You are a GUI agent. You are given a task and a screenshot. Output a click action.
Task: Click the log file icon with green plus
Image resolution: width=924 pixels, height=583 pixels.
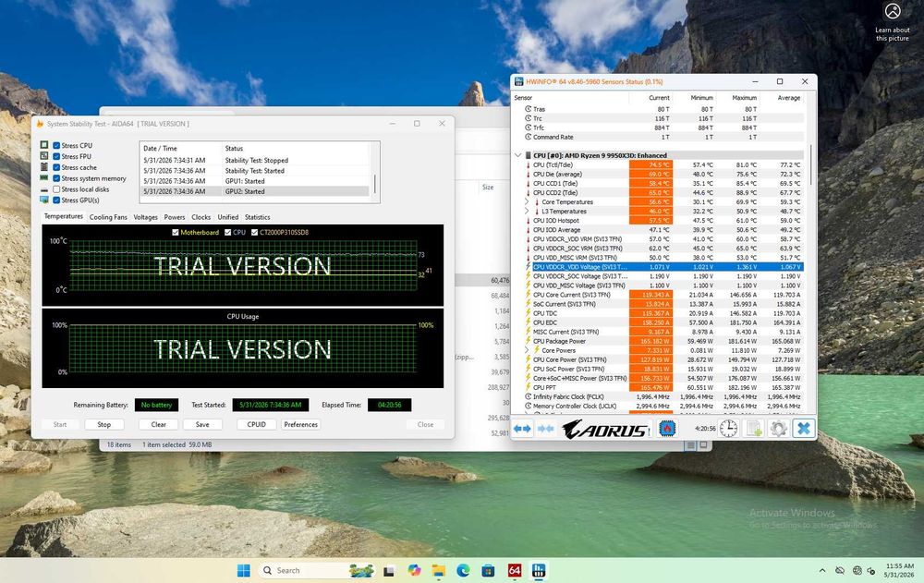point(754,429)
